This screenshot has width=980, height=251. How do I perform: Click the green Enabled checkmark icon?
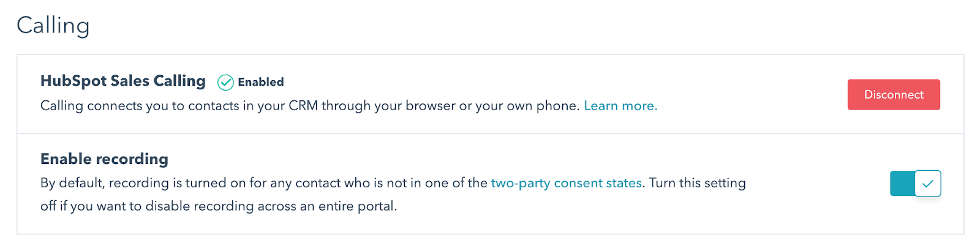[x=225, y=82]
